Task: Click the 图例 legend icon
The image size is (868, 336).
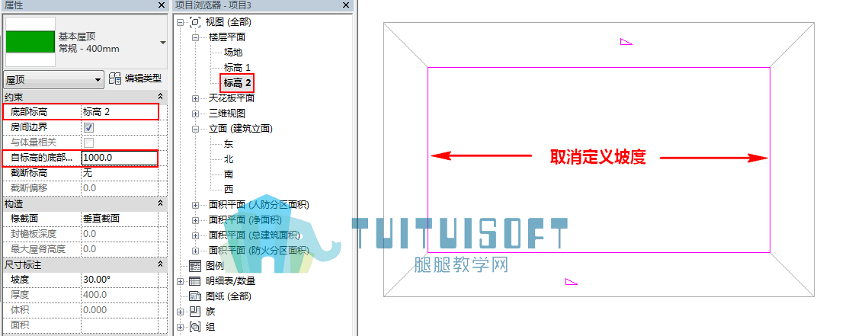Action: pos(195,265)
